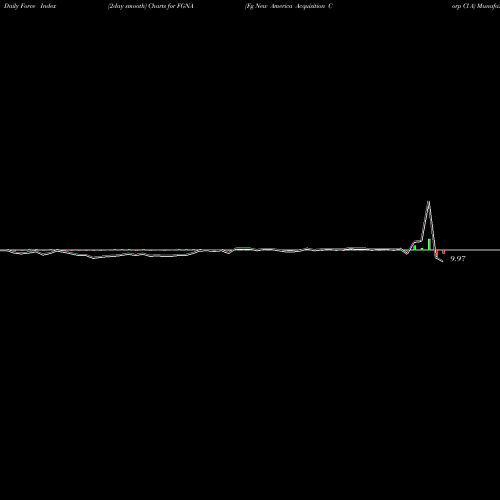The width and height of the screenshot is (500, 500).
Task: Click the 'arp Cl A) Munafa' text at top right
Action: click(476, 6)
